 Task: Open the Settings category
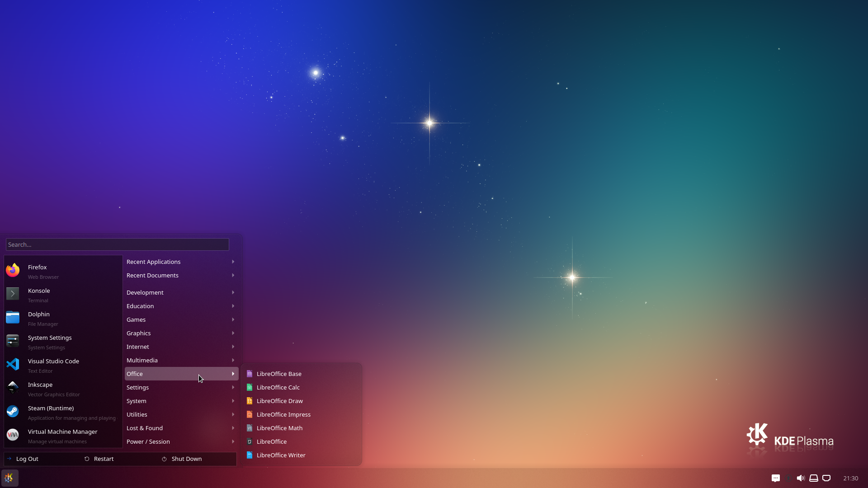pos(181,387)
